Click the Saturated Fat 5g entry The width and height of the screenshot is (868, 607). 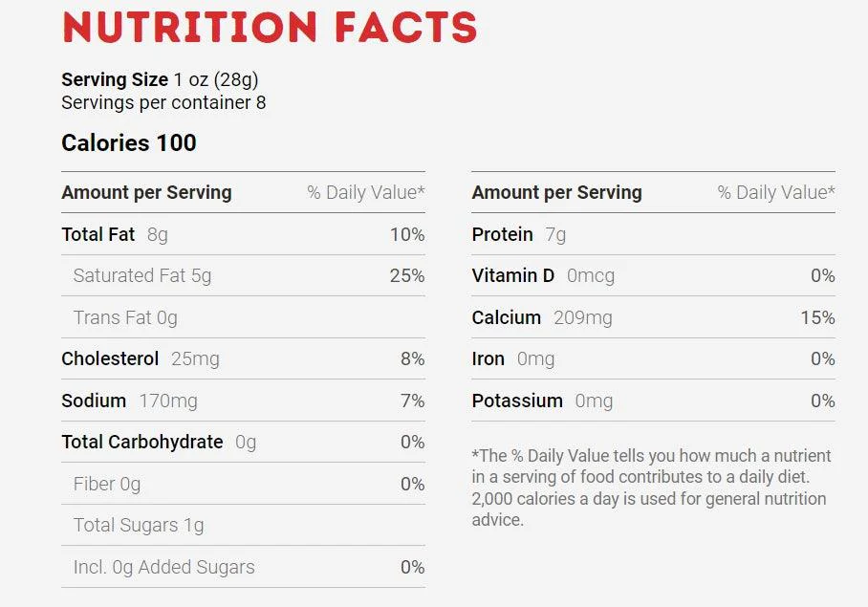(x=142, y=275)
